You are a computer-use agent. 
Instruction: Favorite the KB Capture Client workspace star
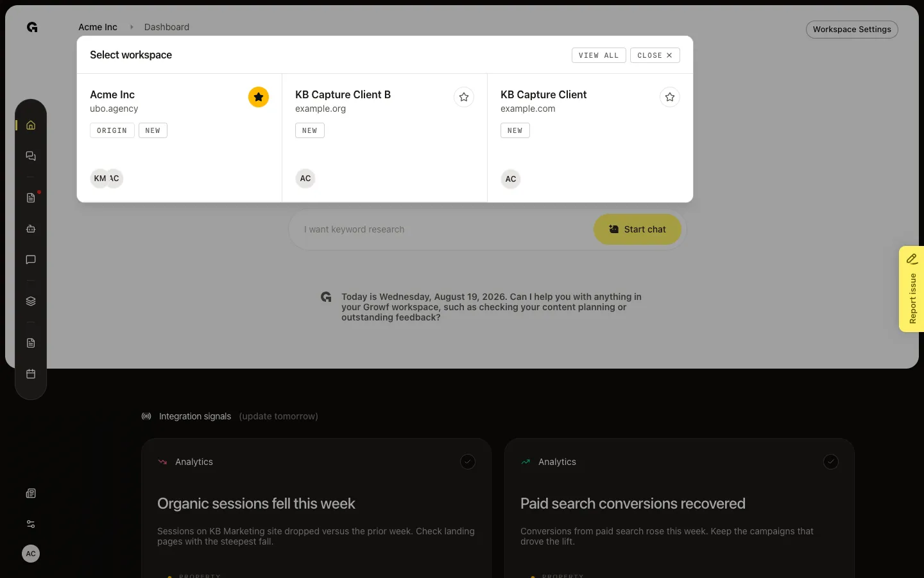pos(670,97)
